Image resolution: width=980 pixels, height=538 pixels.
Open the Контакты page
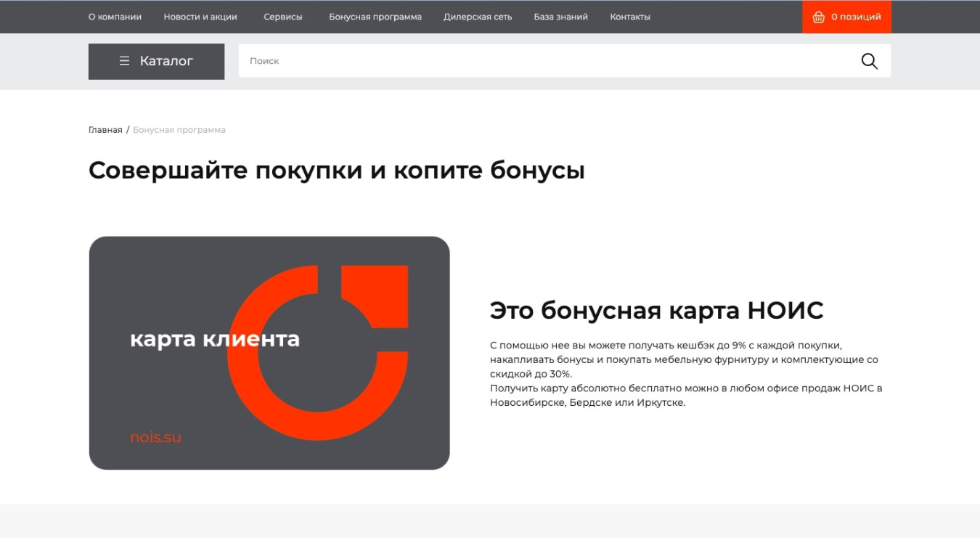tap(630, 17)
